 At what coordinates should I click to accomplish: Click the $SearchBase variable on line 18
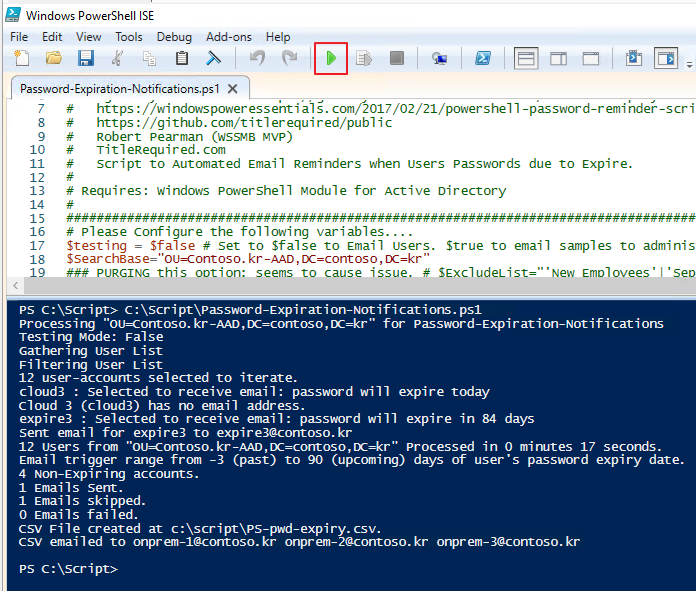[108, 259]
